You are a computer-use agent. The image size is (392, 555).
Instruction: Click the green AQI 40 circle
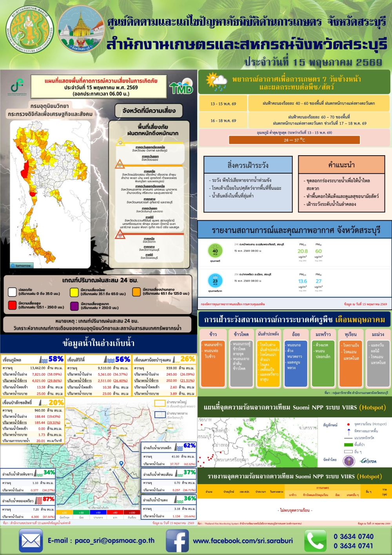click(215, 250)
